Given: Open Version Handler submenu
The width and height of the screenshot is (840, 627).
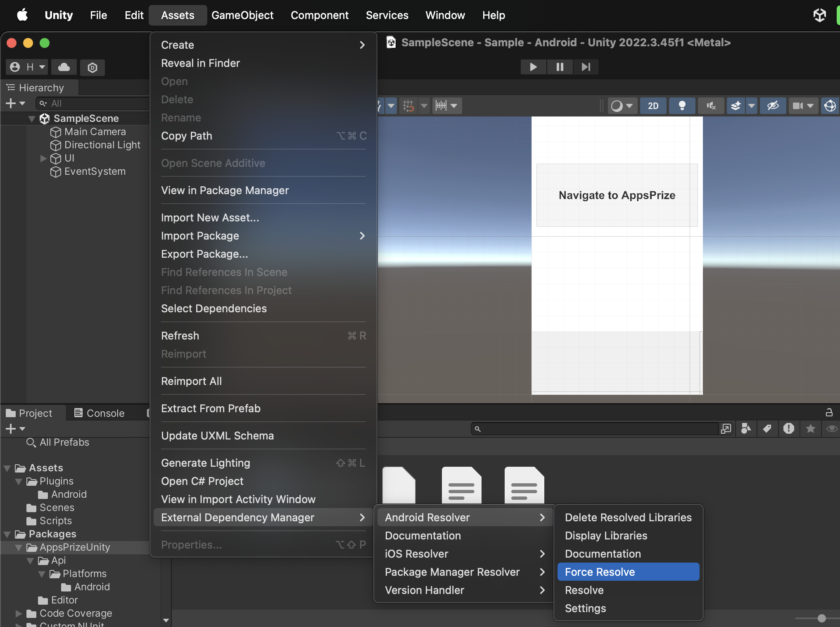Looking at the screenshot, I should [464, 590].
